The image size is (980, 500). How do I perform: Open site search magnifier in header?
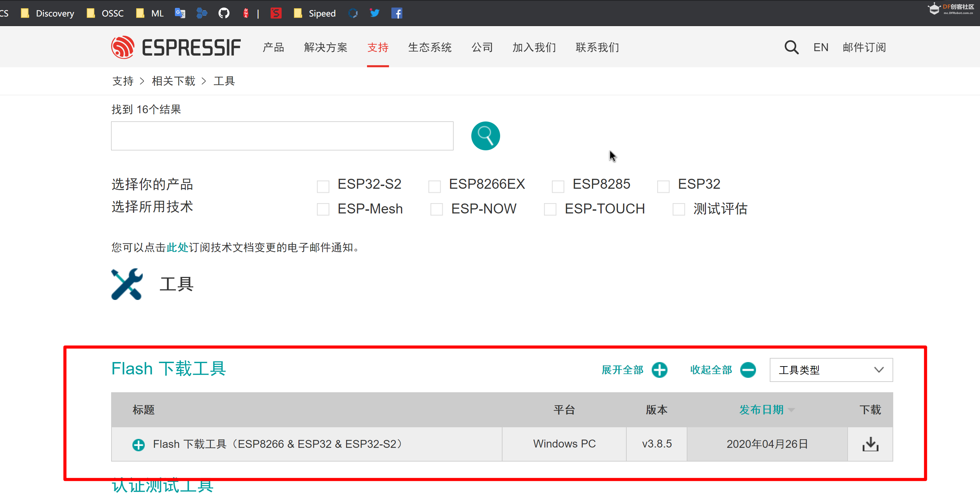point(791,47)
